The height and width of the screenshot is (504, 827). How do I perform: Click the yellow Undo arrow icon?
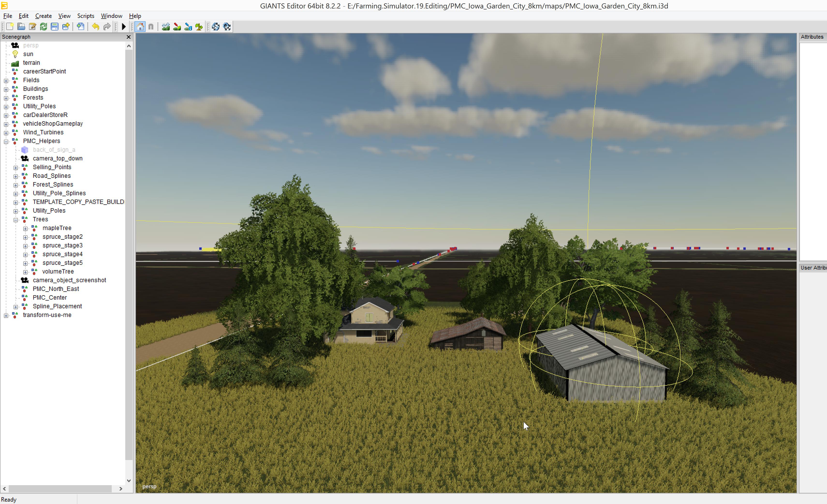click(x=96, y=27)
